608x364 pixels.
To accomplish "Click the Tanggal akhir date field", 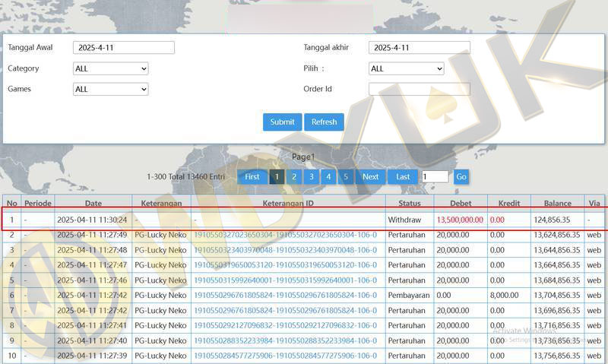I will click(420, 48).
